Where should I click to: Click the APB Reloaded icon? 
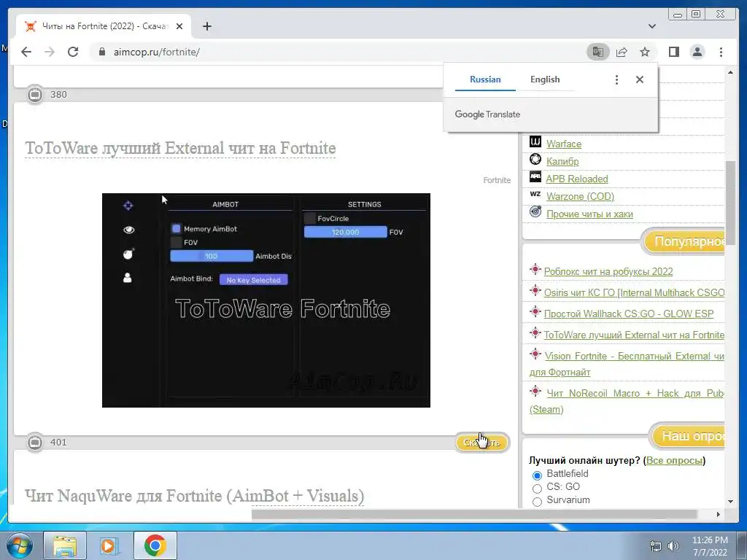[x=535, y=176]
